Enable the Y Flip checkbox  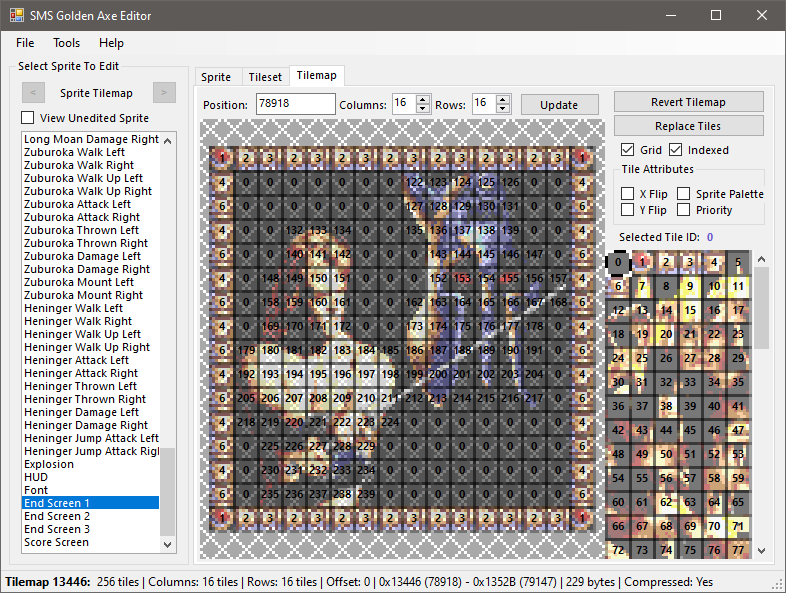[627, 210]
